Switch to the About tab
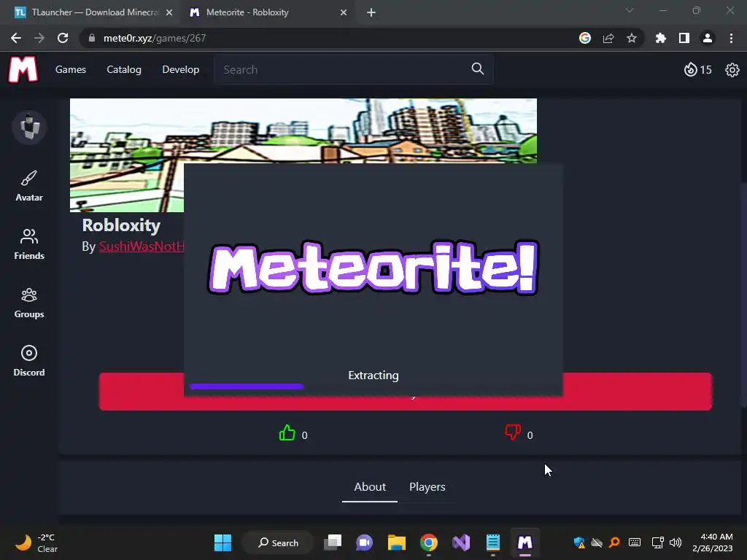Viewport: 747px width, 560px height. click(x=370, y=487)
